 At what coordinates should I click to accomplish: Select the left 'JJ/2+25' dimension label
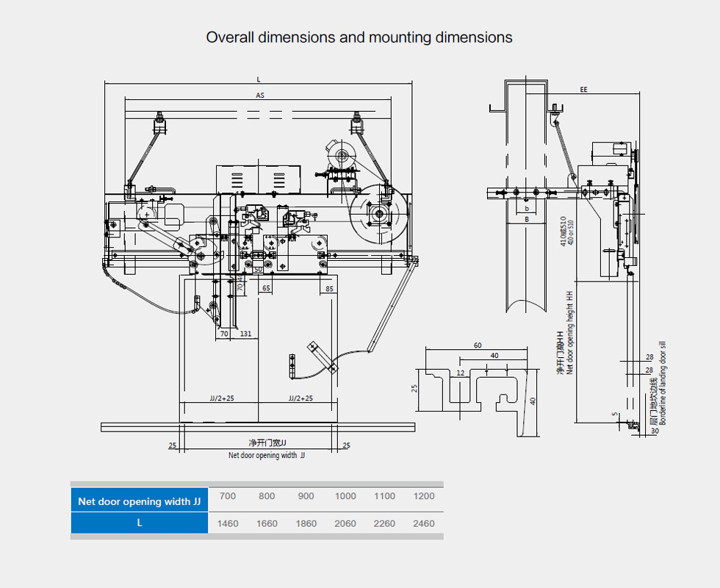point(221,398)
